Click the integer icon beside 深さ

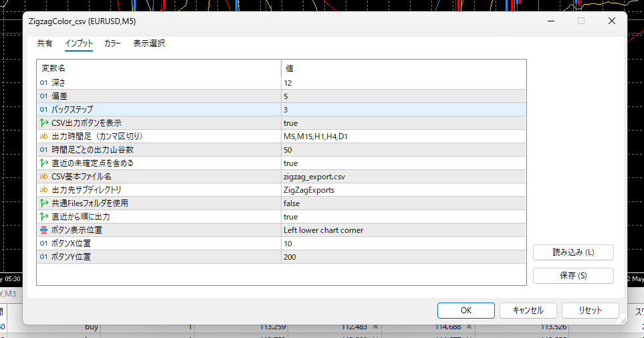tap(44, 82)
